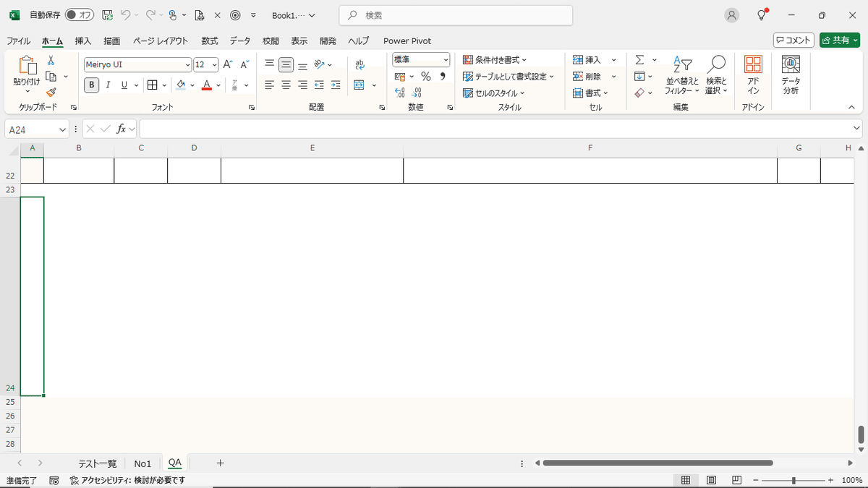Screen dimensions: 868x488
Task: Toggle Top Align vertical alignment
Action: (x=270, y=64)
